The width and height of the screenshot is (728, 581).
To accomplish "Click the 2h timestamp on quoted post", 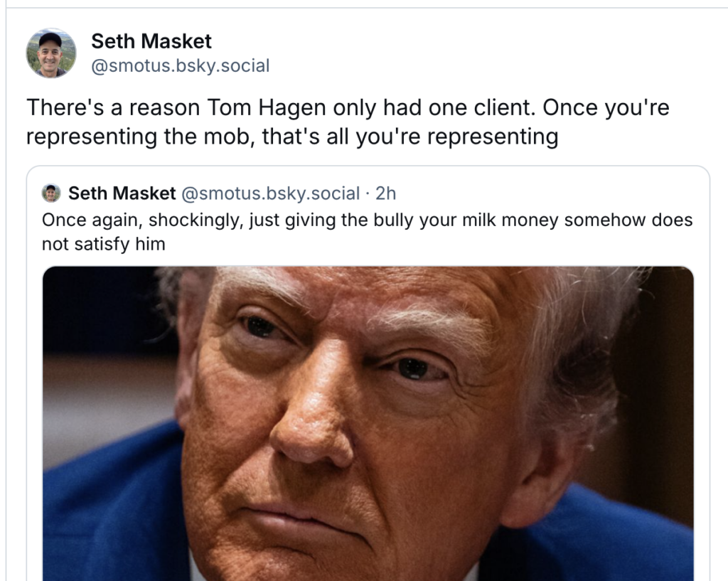I will [x=387, y=193].
